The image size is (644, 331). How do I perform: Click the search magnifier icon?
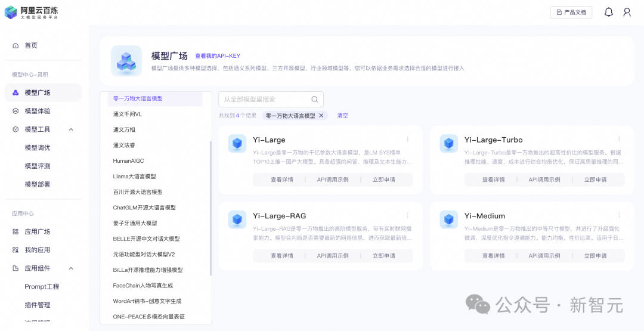(x=315, y=99)
